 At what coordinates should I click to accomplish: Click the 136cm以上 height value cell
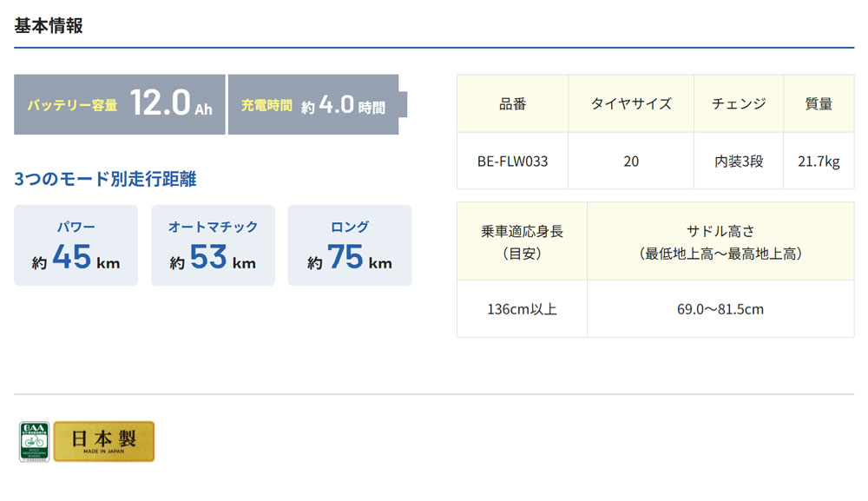point(522,309)
